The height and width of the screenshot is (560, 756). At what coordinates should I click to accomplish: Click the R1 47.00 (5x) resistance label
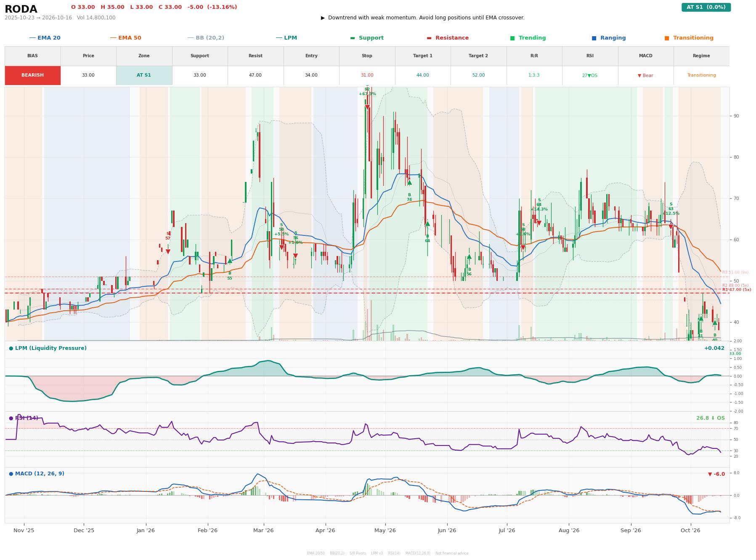737,290
